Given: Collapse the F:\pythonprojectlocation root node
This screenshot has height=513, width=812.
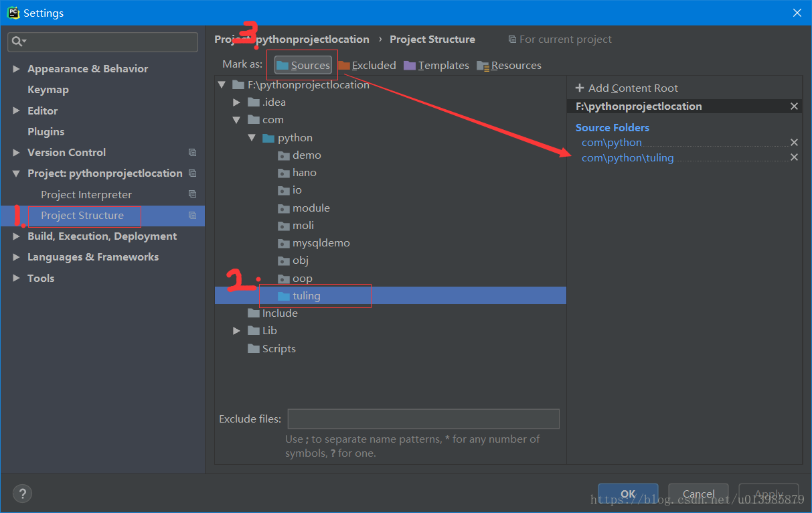Looking at the screenshot, I should tap(222, 85).
